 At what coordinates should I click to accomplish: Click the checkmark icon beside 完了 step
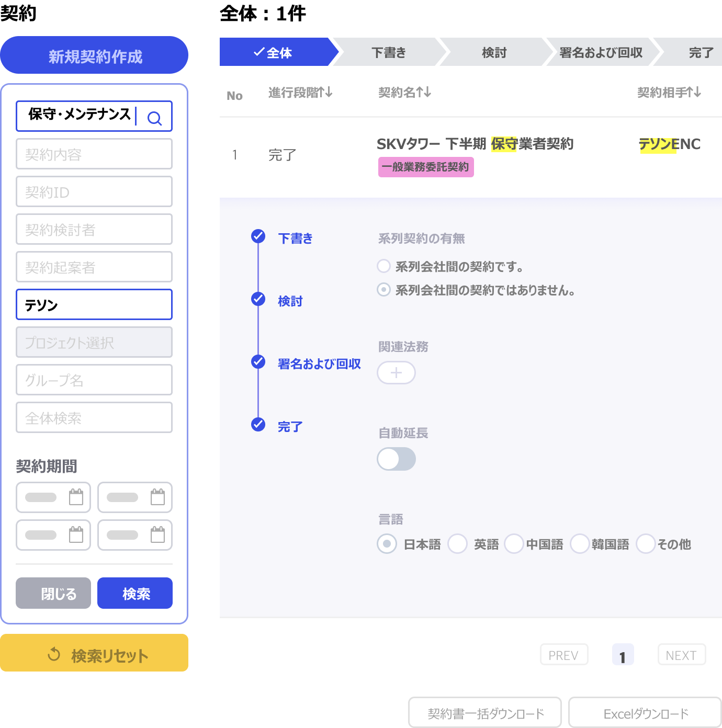[x=258, y=425]
